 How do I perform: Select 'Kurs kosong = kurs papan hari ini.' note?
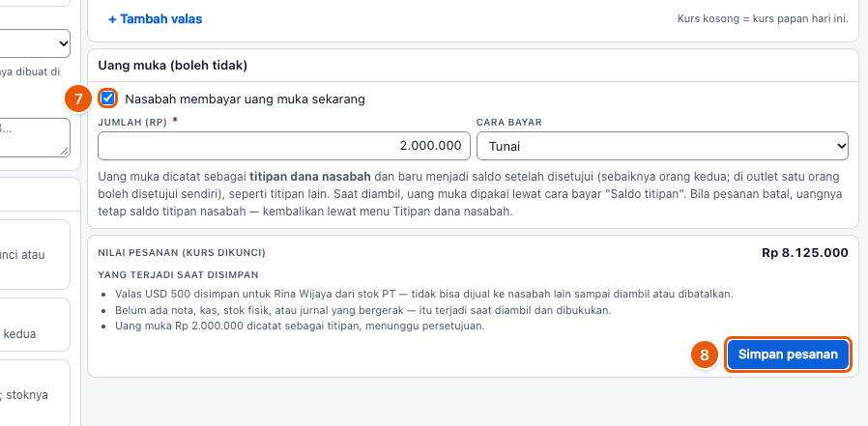(x=763, y=18)
